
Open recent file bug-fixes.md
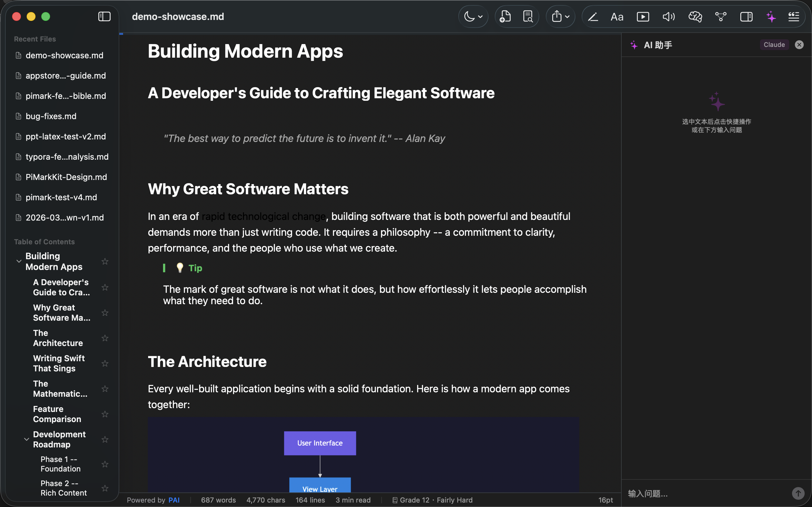point(51,116)
